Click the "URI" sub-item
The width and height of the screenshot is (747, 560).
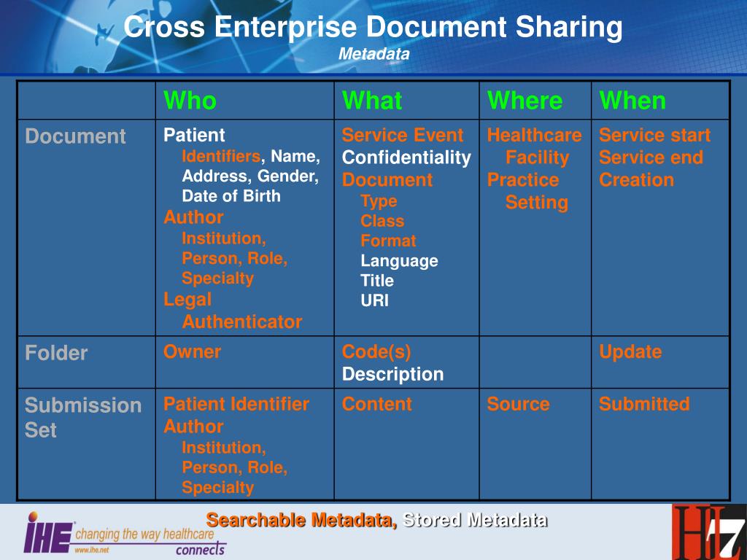[374, 301]
